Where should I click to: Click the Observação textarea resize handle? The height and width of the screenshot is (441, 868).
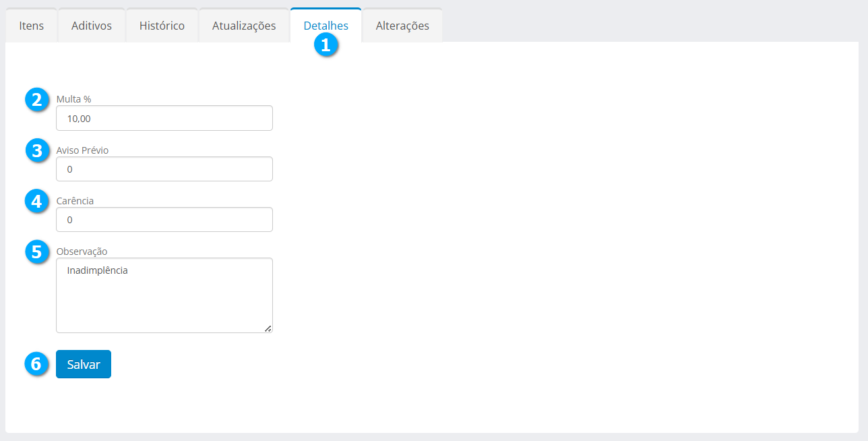click(x=268, y=328)
